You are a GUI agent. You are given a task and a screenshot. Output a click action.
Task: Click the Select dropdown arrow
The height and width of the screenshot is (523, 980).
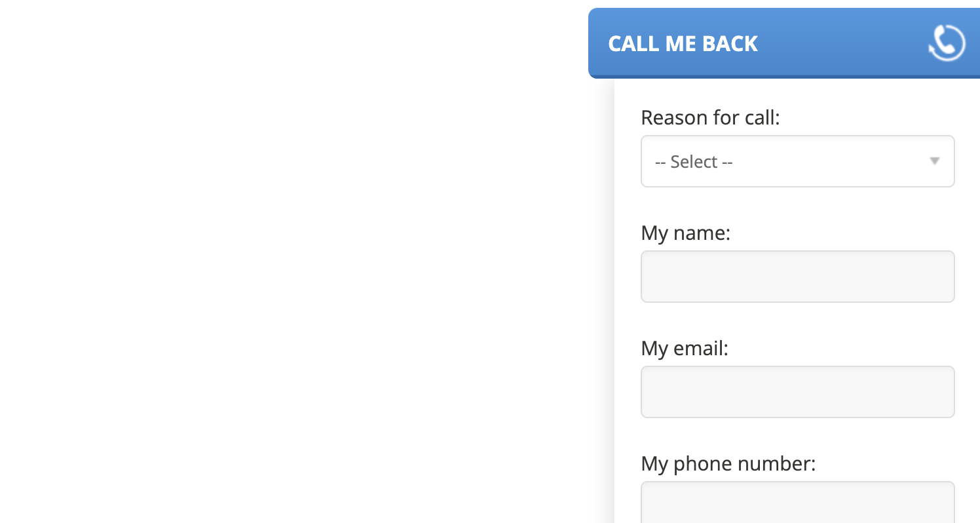(935, 161)
